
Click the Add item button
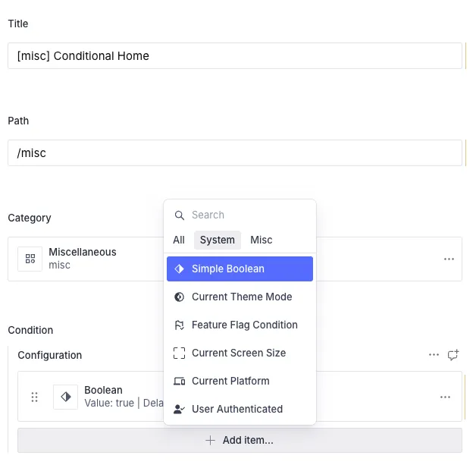(x=240, y=440)
